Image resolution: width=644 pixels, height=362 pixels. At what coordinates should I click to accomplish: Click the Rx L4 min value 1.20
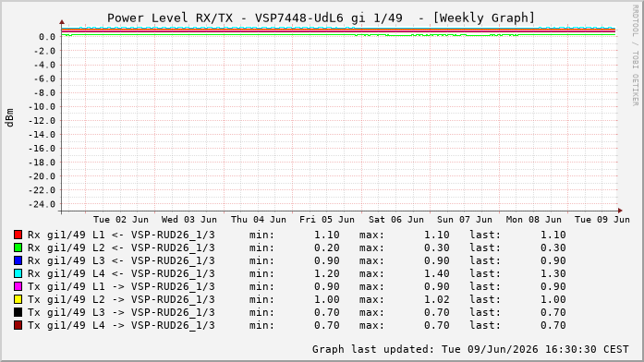point(327,273)
